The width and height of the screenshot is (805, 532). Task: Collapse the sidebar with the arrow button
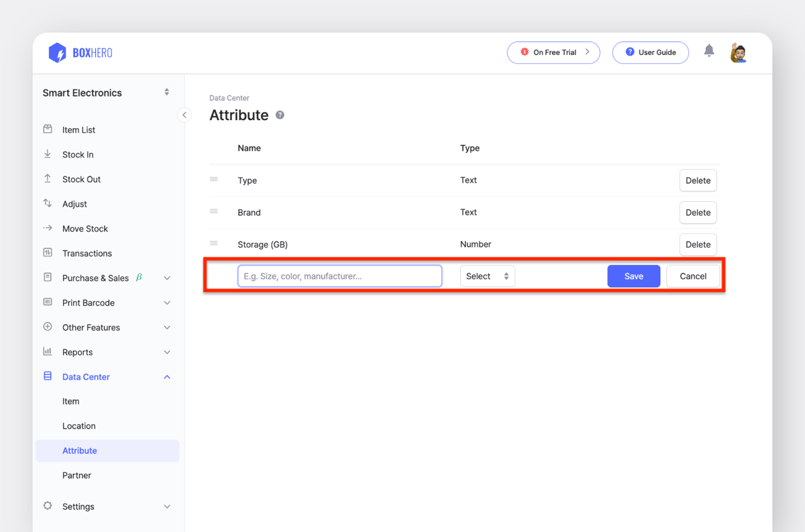(184, 115)
